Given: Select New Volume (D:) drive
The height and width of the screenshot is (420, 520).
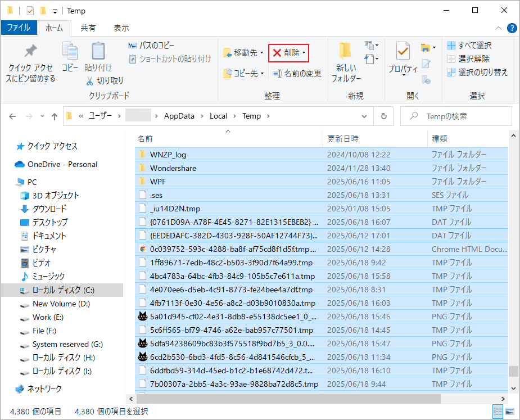Looking at the screenshot, I should [55, 304].
